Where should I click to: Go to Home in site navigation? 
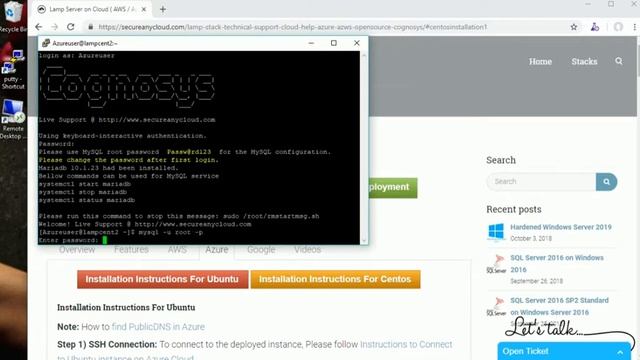[x=540, y=62]
